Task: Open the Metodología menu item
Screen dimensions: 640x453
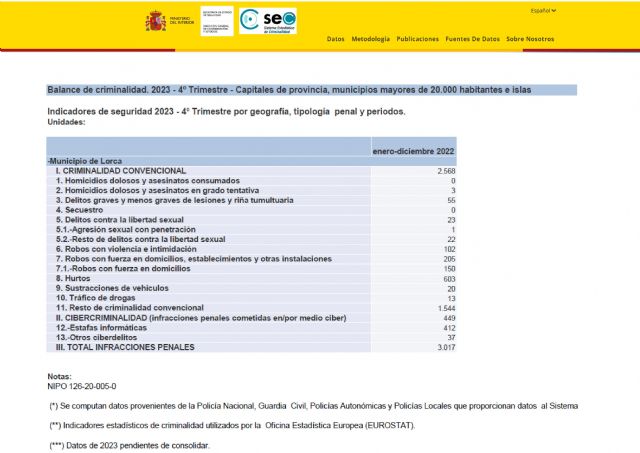Action: 371,39
